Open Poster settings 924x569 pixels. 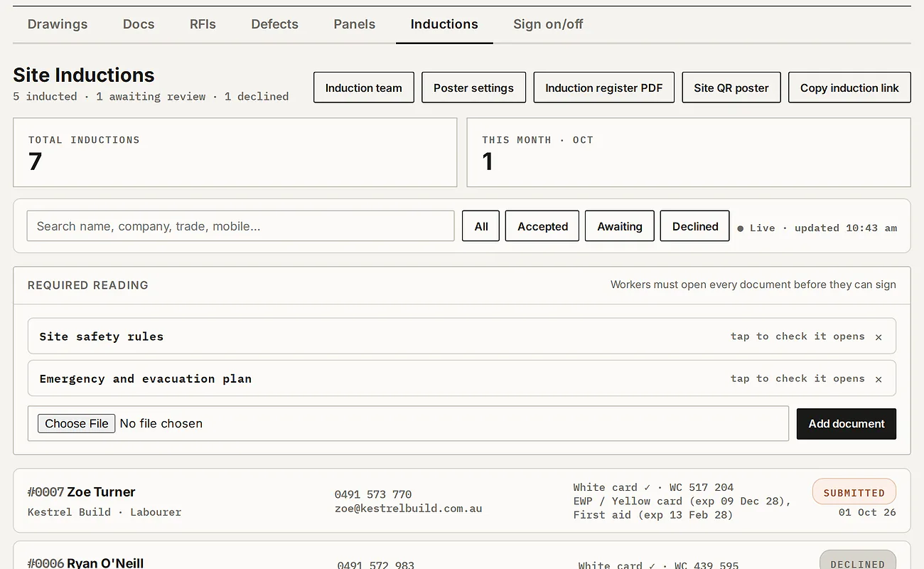click(x=473, y=87)
